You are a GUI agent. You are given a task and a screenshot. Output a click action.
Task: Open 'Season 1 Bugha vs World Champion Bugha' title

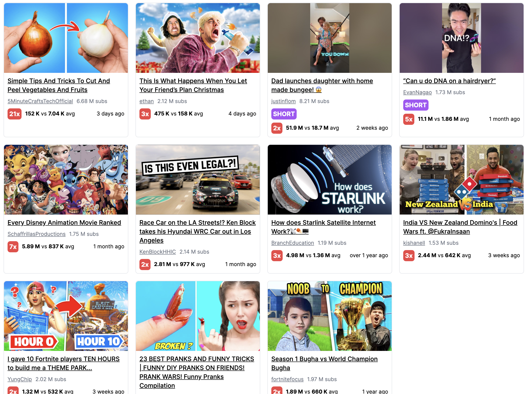coord(325,364)
